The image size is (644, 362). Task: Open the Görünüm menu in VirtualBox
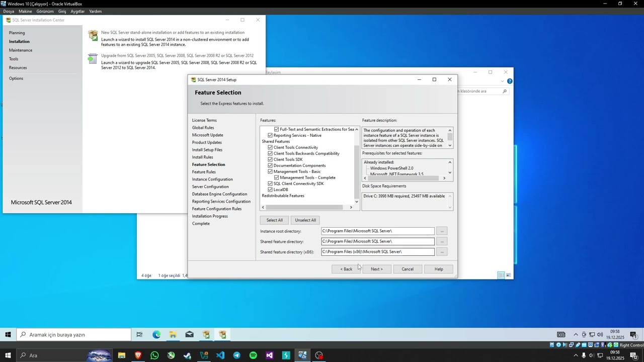(45, 11)
